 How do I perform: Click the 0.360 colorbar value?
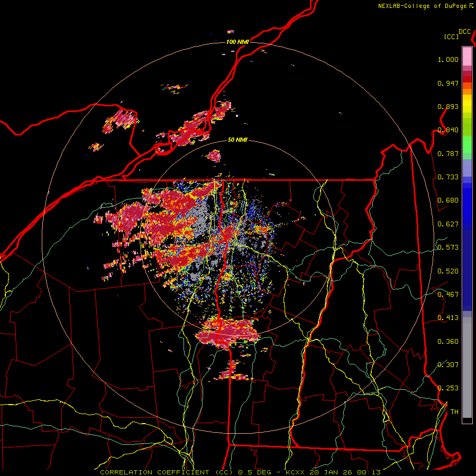point(448,342)
